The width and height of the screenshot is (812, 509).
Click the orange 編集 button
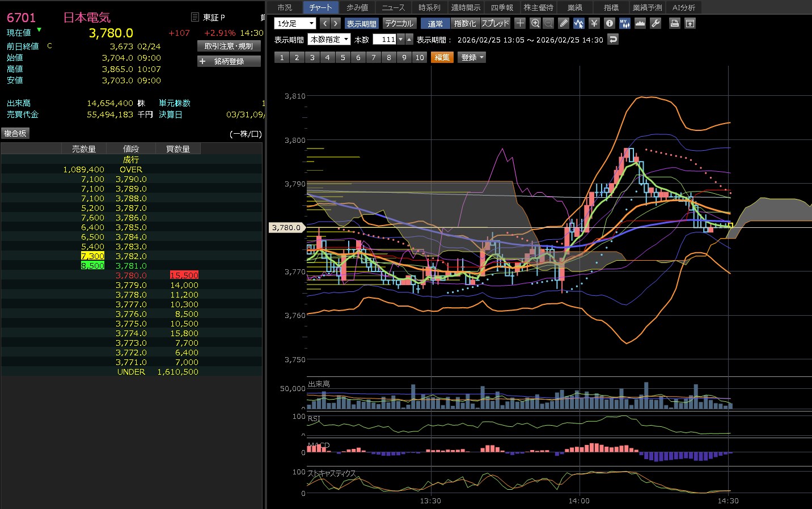pyautogui.click(x=442, y=57)
